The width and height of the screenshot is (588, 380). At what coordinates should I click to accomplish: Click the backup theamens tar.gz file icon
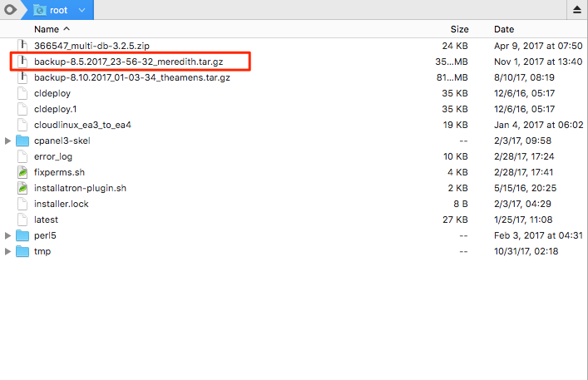[22, 77]
